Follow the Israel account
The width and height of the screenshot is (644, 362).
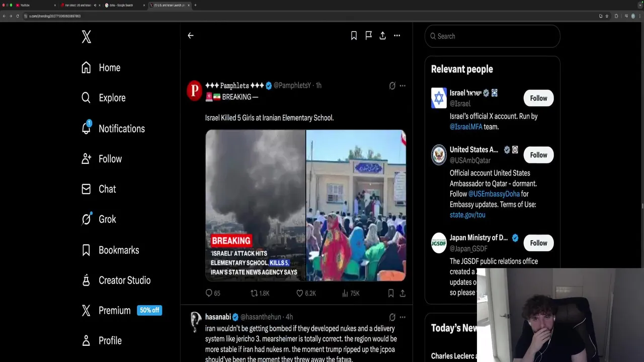538,98
